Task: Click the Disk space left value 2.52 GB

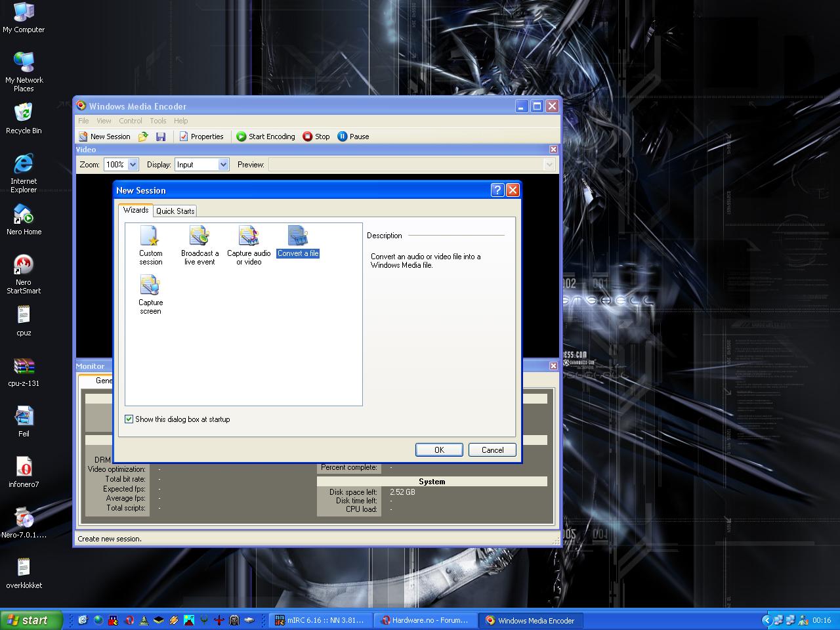Action: (x=402, y=492)
